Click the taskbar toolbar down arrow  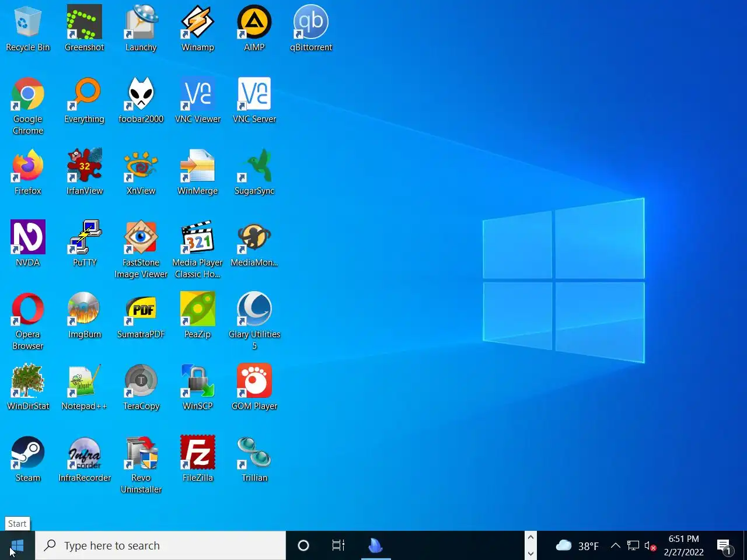coord(530,554)
